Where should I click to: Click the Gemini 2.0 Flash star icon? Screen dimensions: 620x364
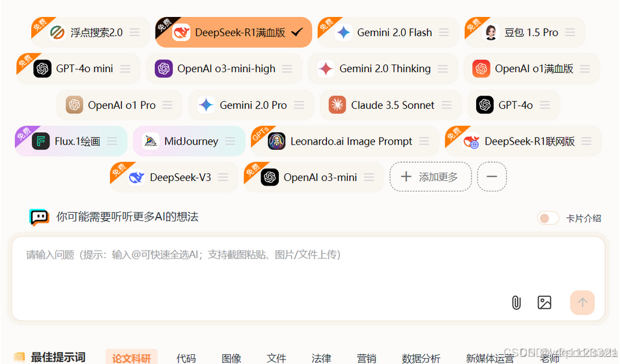coord(343,33)
